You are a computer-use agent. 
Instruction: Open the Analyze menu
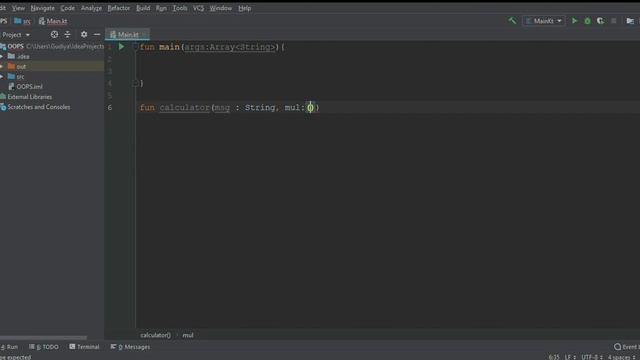coord(91,8)
